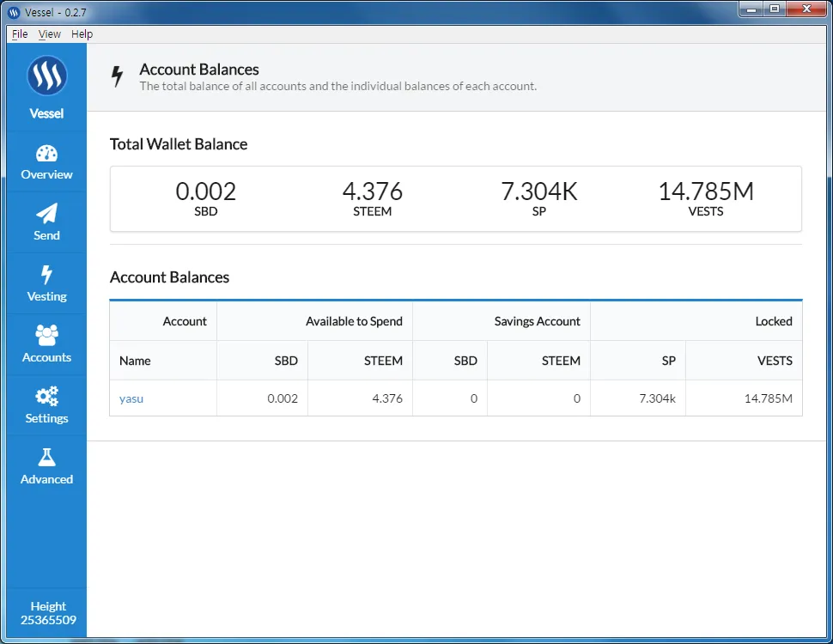
Task: Click the Total Wallet Balance heading
Action: pos(179,144)
